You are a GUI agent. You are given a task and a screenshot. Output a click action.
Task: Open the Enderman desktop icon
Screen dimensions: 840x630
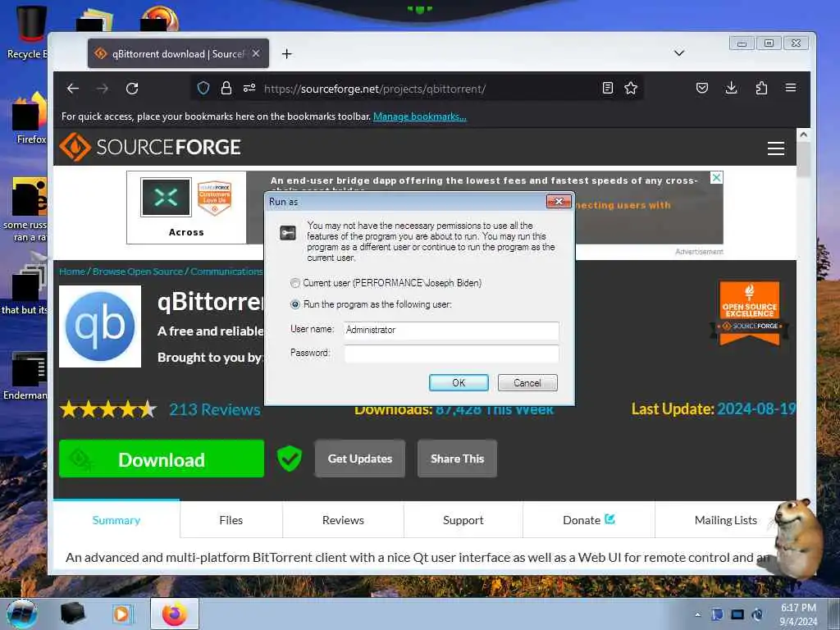[25, 376]
